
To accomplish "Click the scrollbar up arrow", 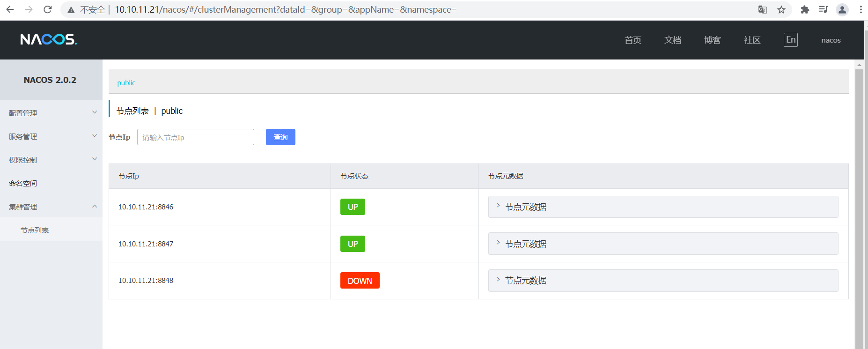I will coord(859,65).
